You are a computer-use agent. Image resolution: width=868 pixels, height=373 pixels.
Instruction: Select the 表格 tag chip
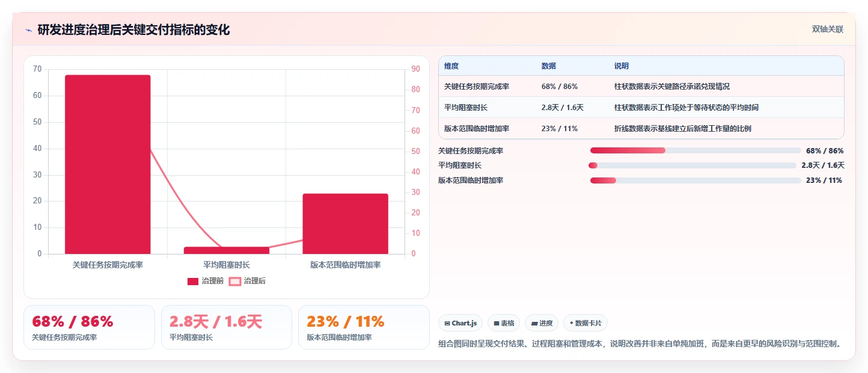coord(504,323)
